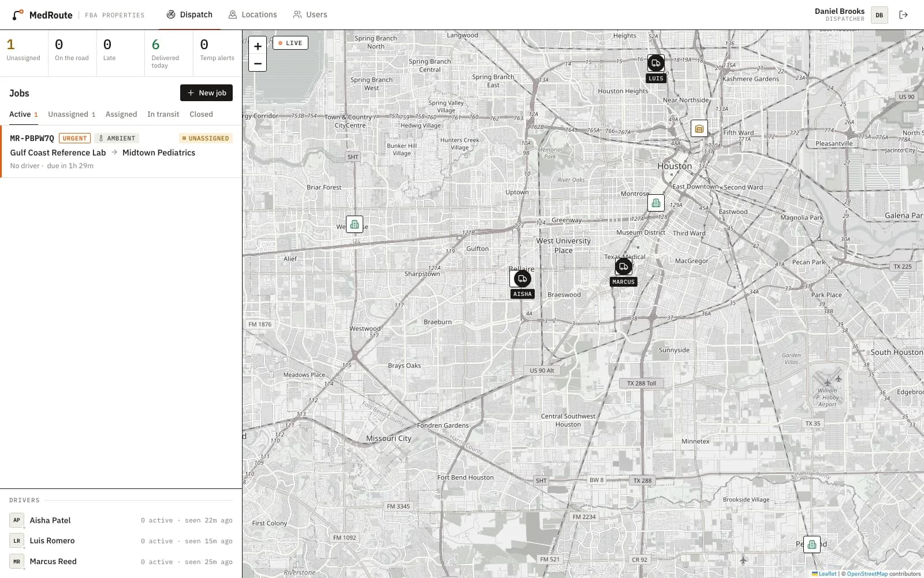
Task: Select the In transit jobs tab
Action: (x=163, y=114)
